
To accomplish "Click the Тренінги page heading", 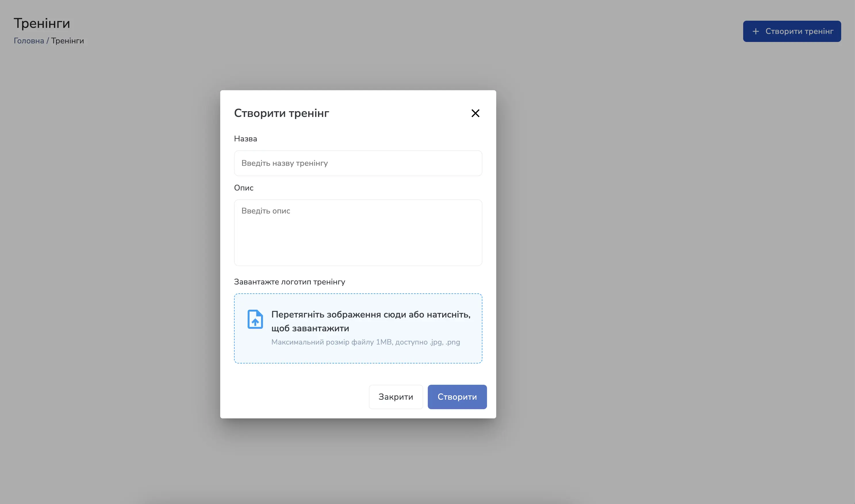I will click(41, 23).
